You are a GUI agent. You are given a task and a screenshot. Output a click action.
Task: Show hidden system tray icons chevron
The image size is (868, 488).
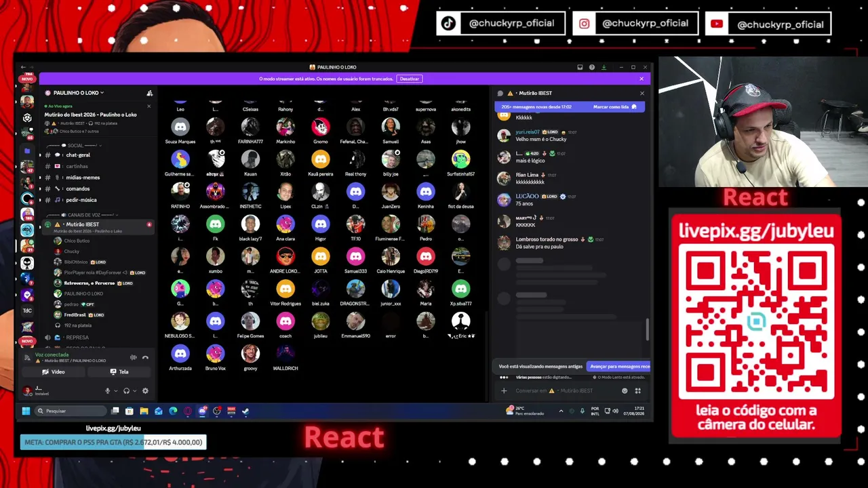tap(561, 411)
